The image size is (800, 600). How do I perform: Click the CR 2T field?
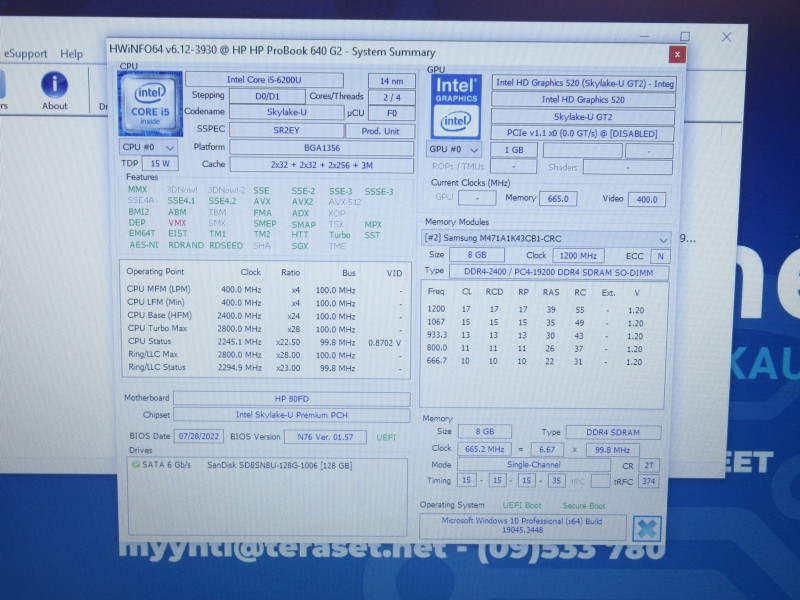(x=648, y=465)
